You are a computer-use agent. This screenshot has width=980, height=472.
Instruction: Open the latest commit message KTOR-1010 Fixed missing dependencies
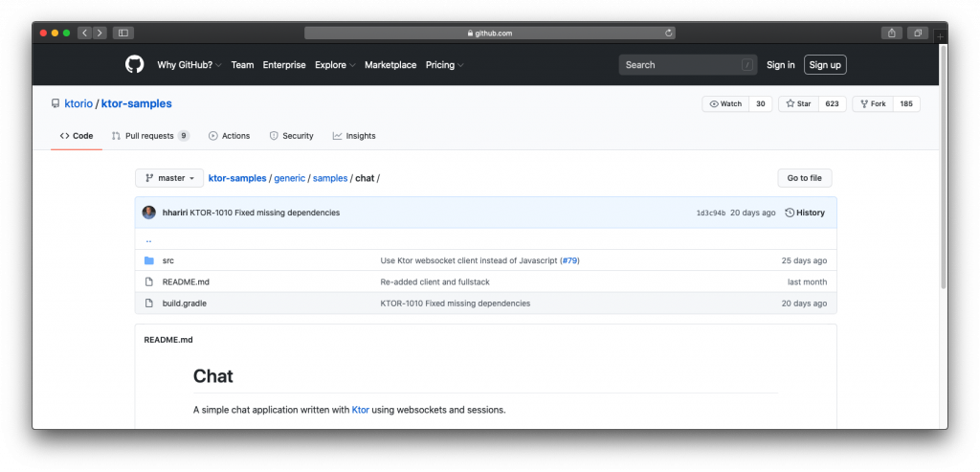(x=265, y=213)
